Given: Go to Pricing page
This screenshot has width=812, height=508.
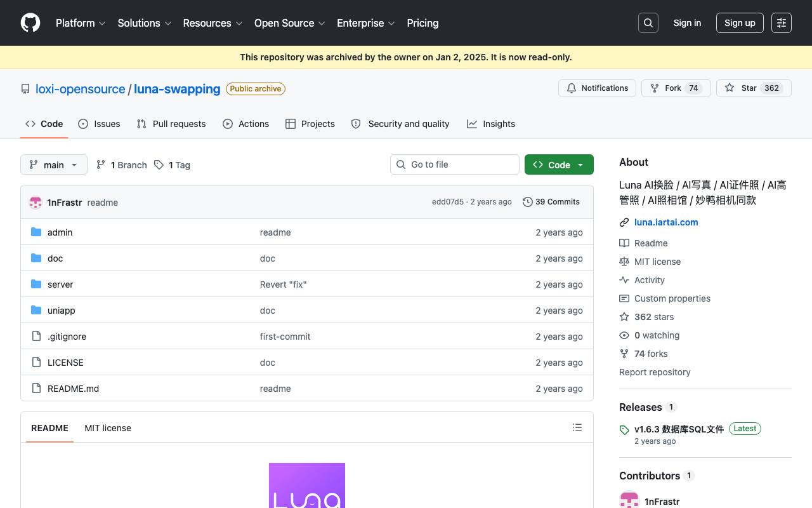Looking at the screenshot, I should click(x=422, y=23).
